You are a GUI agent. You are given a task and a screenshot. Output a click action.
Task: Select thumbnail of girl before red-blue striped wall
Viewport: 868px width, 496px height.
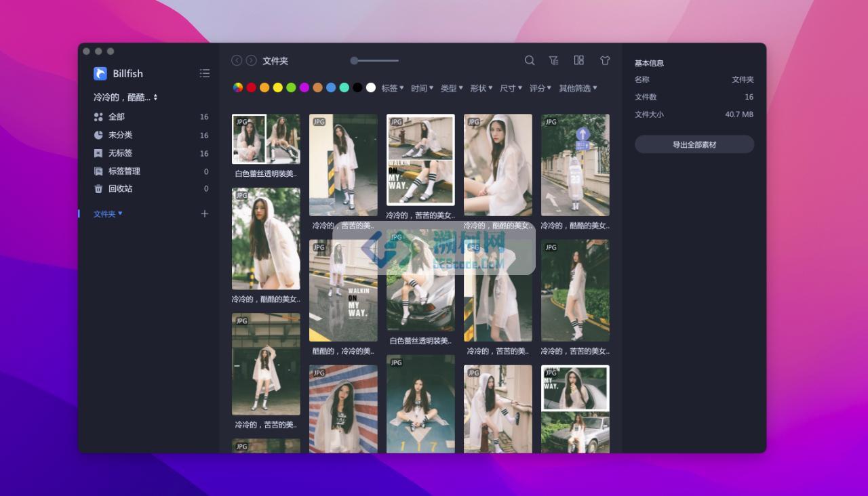(343, 409)
